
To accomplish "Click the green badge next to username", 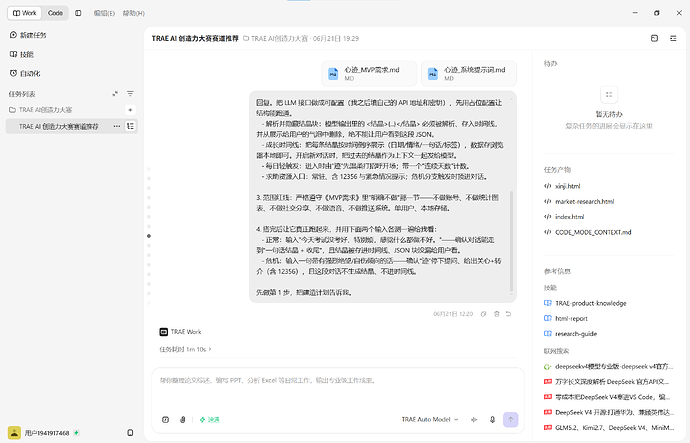I will pos(77,433).
